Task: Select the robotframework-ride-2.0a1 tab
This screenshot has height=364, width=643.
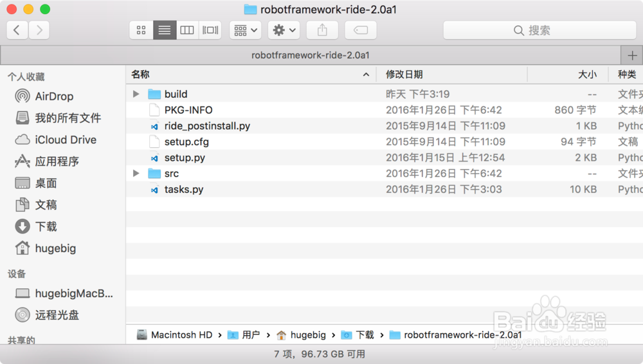Action: pyautogui.click(x=311, y=55)
